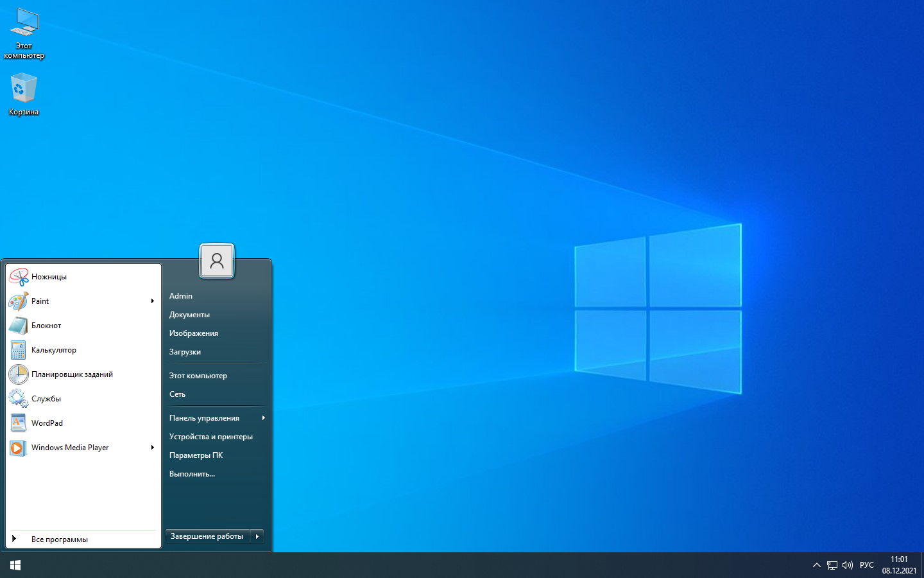Click the volume icon in system tray
The width and height of the screenshot is (924, 578).
[848, 565]
